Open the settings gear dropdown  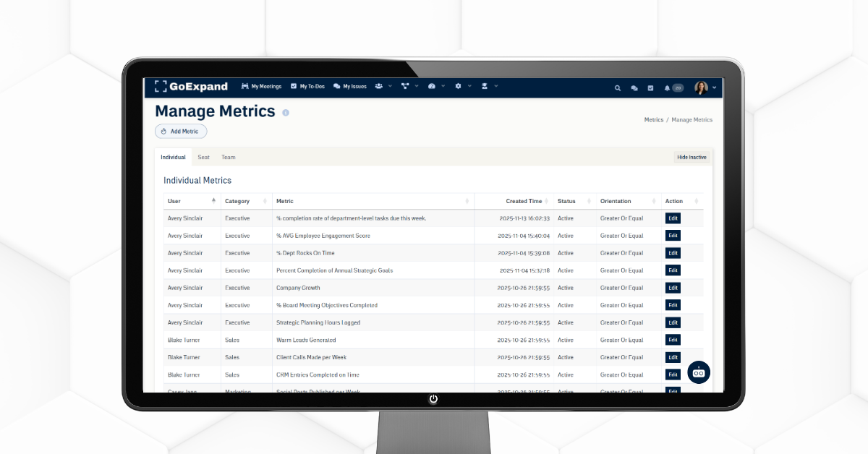[461, 87]
